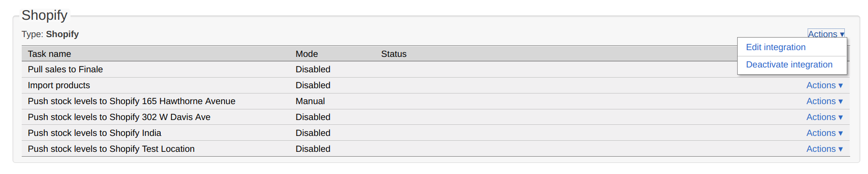Image resolution: width=868 pixels, height=174 pixels.
Task: Open Actions for the Import products task
Action: point(825,85)
